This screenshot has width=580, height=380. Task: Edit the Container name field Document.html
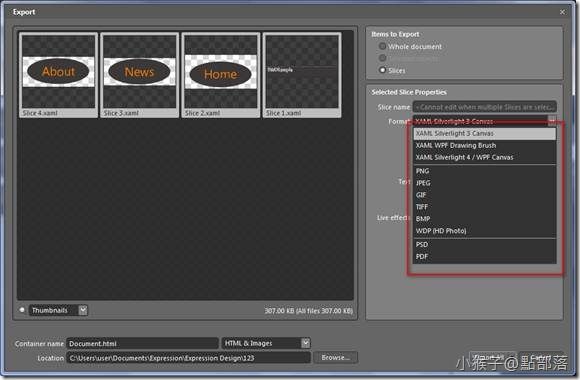pos(142,343)
